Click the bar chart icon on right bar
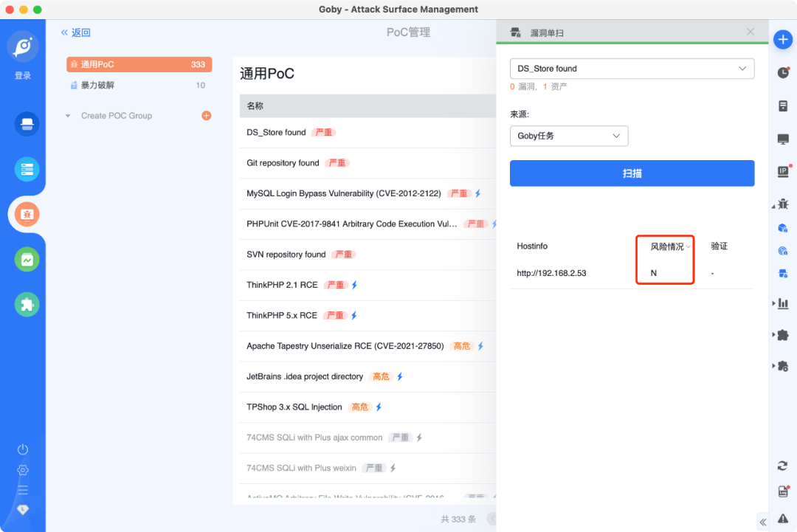797x532 pixels. [x=783, y=303]
